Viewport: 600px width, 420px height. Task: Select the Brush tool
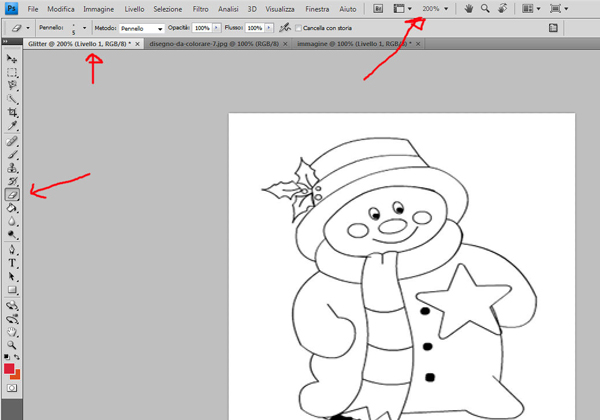pyautogui.click(x=12, y=155)
